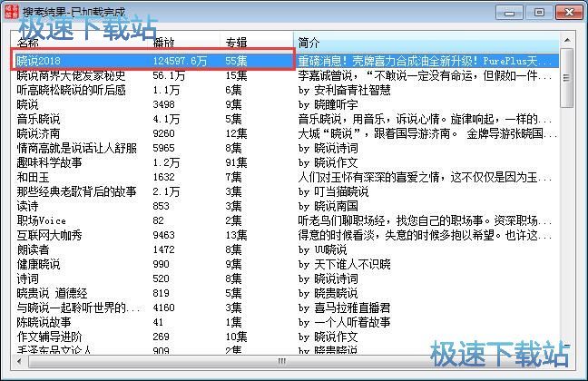
Task: Click the 55集 album cell
Action: point(236,61)
